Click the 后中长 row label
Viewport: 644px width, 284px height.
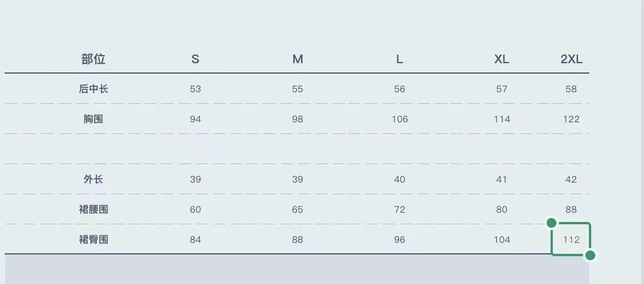tap(93, 89)
